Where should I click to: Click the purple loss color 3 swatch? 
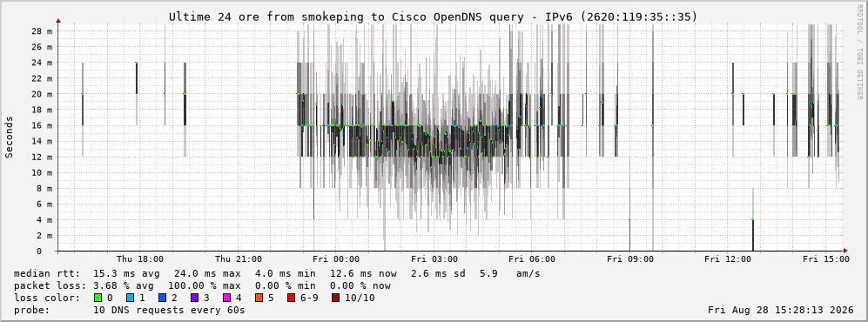[x=194, y=298]
